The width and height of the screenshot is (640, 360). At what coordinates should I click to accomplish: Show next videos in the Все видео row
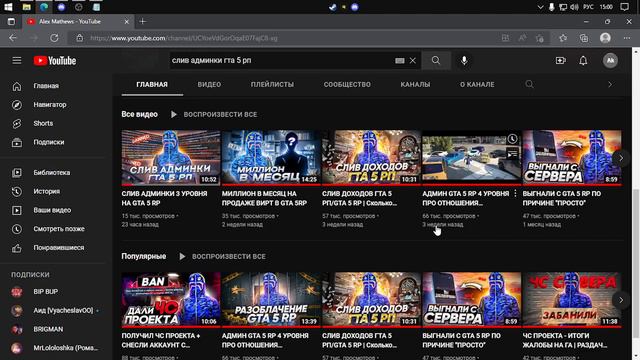621,158
